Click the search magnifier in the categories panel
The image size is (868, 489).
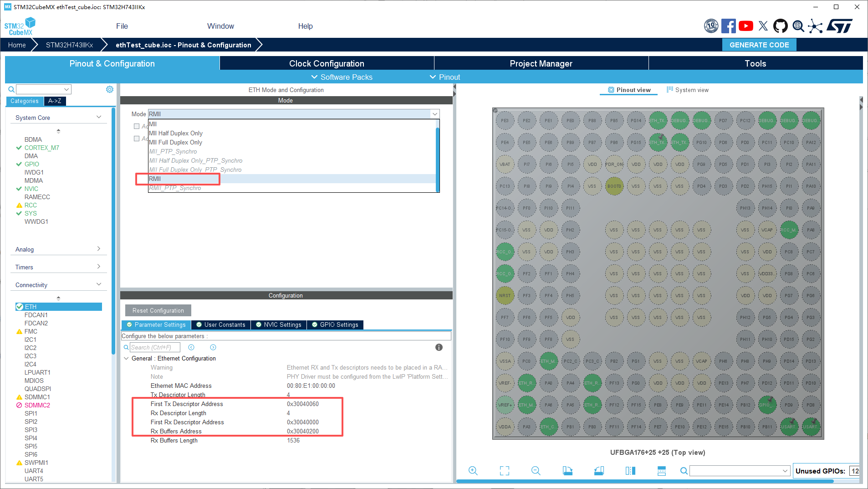(11, 89)
